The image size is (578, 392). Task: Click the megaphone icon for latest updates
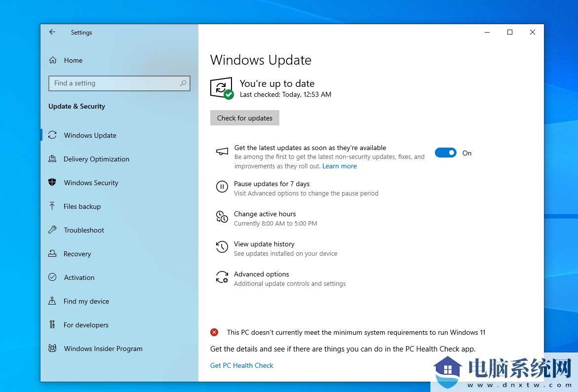click(222, 152)
